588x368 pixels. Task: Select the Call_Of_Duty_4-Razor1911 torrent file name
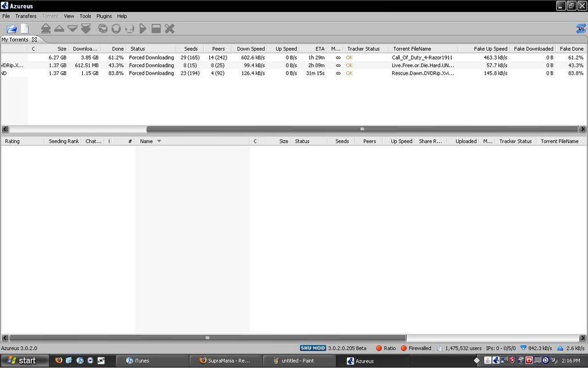click(x=422, y=57)
